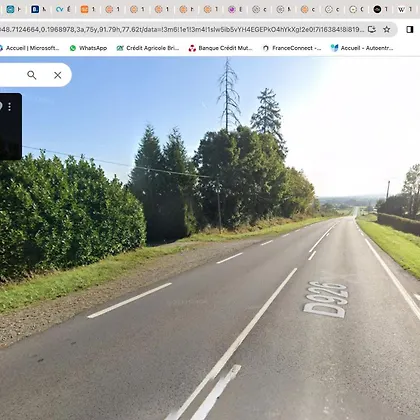Viewport: 420px width, 420px height.
Task: Switch to the tab with black circle icon
Action: (x=381, y=9)
